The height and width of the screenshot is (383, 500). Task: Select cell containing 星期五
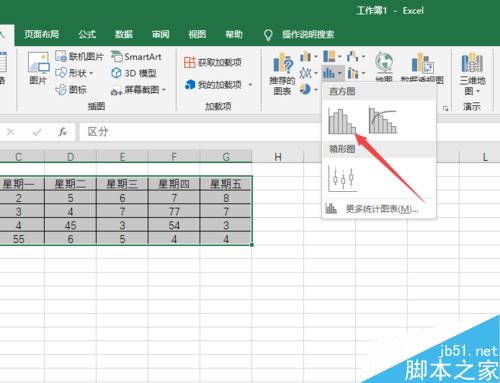coord(226,184)
